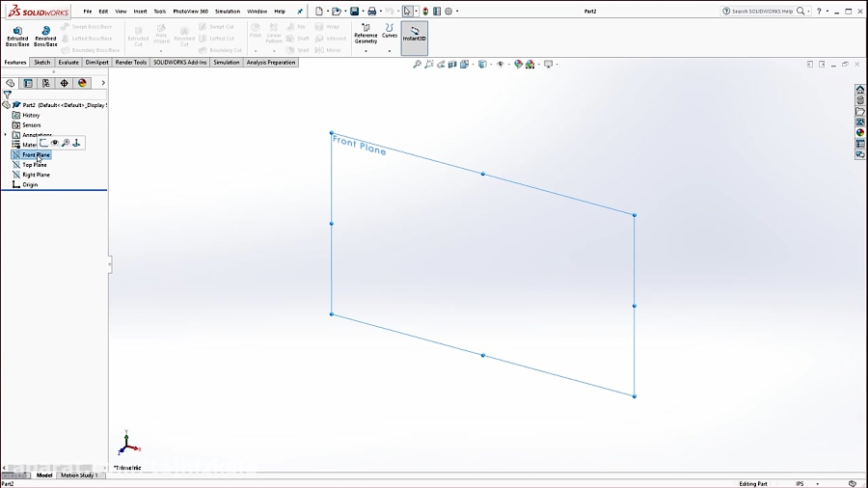Open the Curves tool
Image resolution: width=868 pixels, height=488 pixels.
click(390, 31)
